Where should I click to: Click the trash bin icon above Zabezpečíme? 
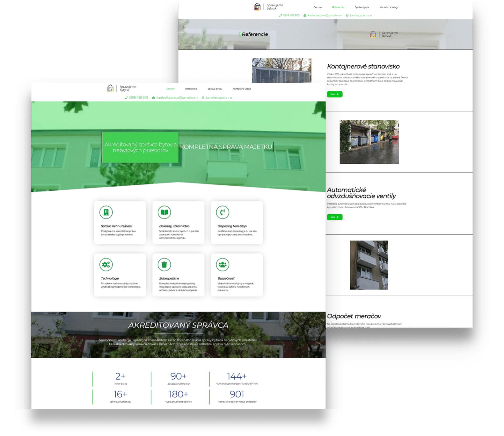point(164,264)
